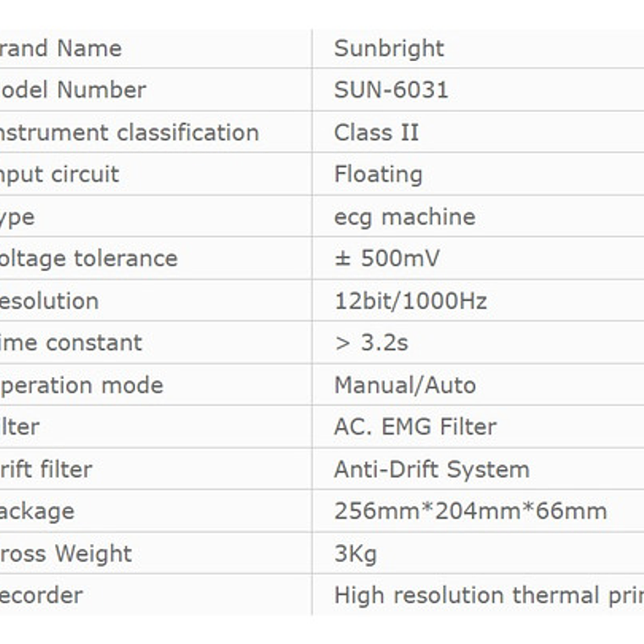Viewport: 644px width, 644px height.
Task: Click the Anti-Drift System value
Action: pyautogui.click(x=431, y=469)
